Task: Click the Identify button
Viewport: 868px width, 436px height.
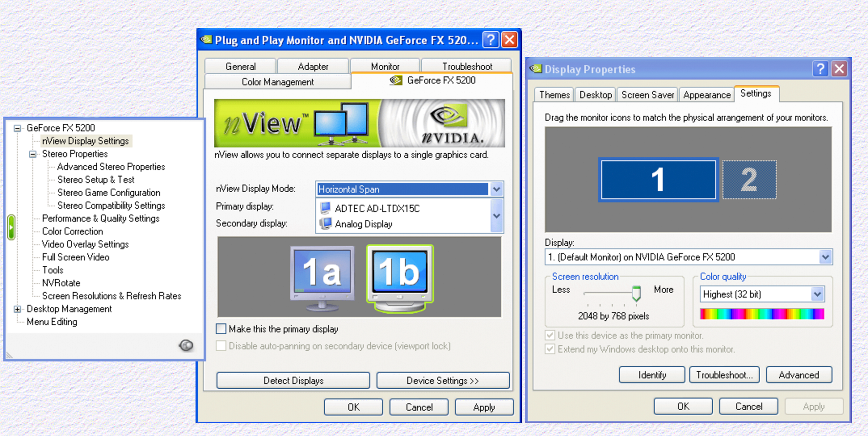Action: tap(652, 375)
